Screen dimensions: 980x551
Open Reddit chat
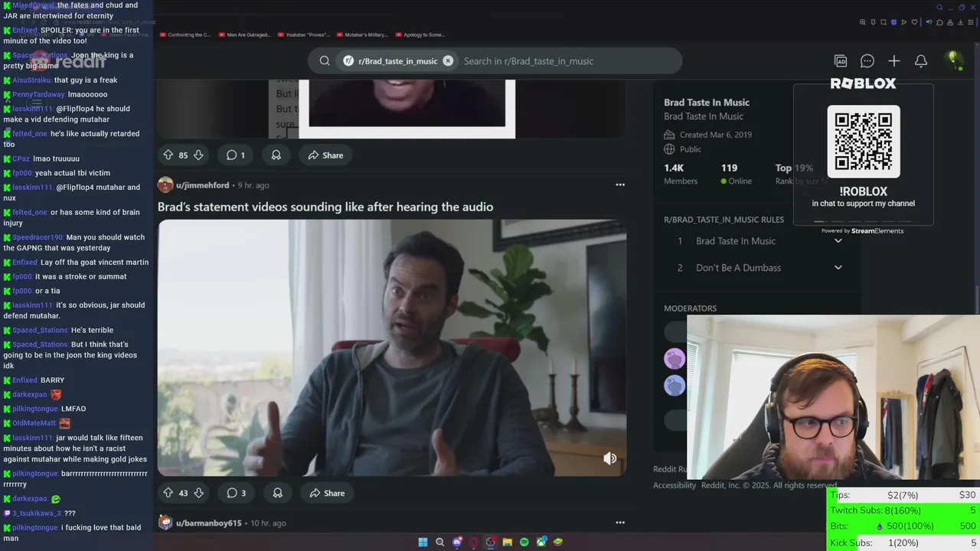[x=867, y=60]
